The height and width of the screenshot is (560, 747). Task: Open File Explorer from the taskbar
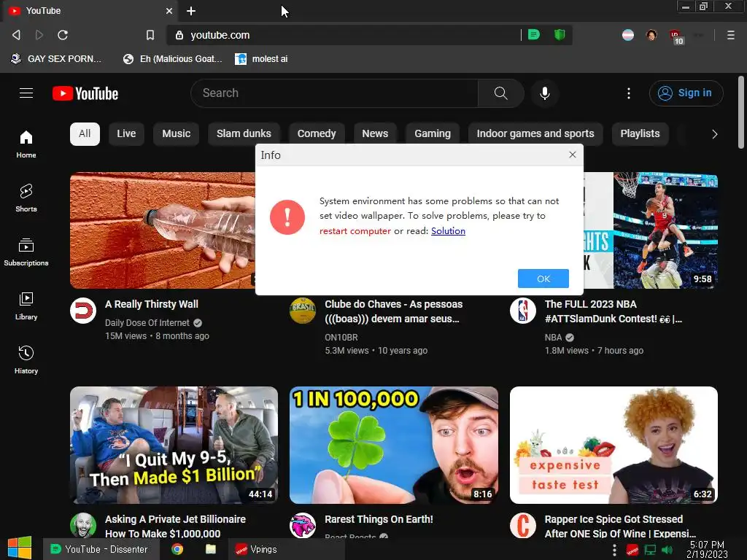211,549
